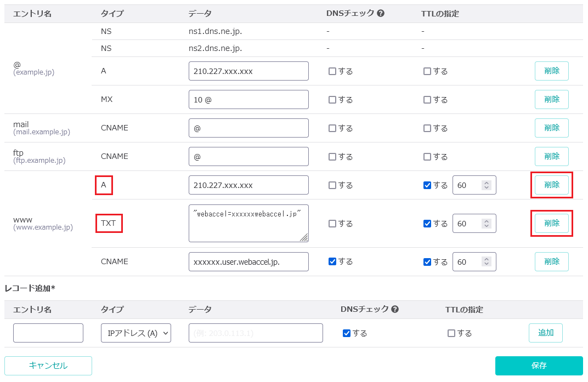Delete the @ A record

point(552,71)
